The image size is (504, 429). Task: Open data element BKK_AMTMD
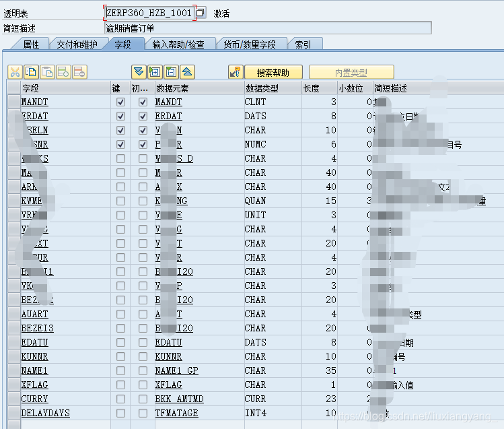180,399
